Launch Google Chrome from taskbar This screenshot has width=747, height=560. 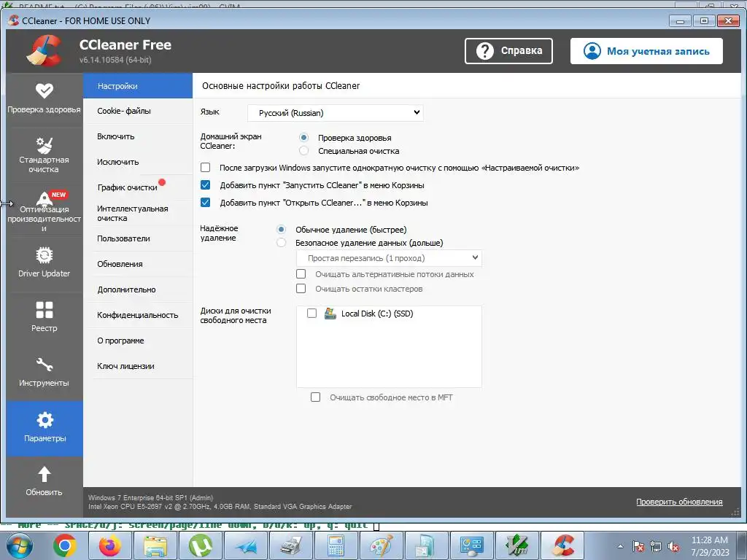coord(65,545)
